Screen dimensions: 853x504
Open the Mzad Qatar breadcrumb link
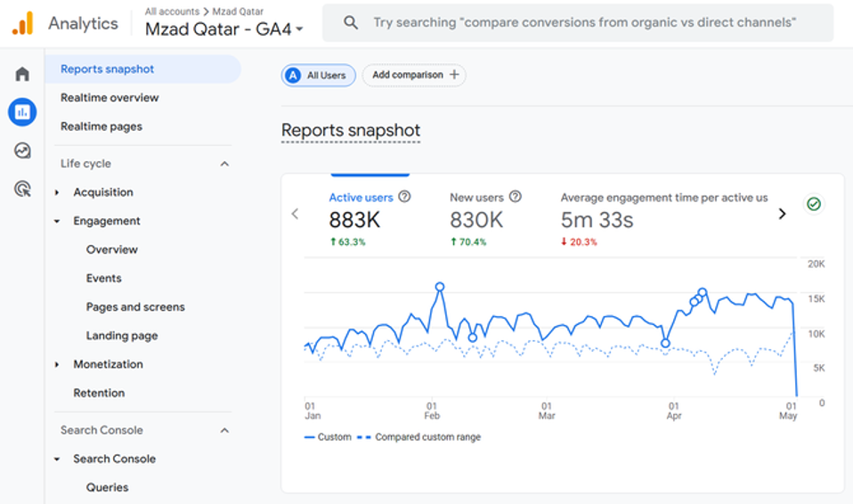tap(238, 12)
